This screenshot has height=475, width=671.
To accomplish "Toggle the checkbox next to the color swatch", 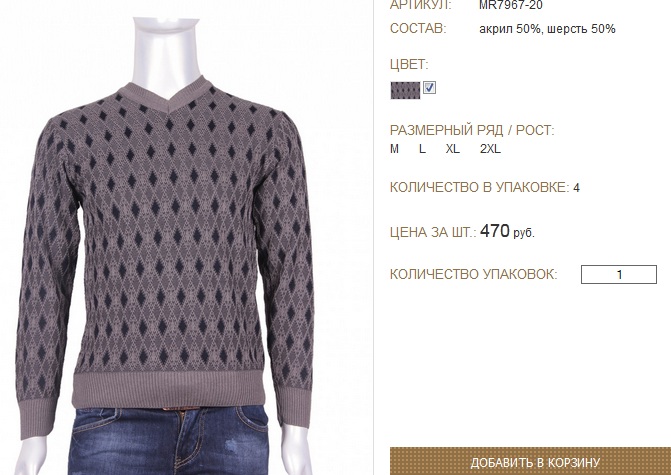I will (429, 87).
